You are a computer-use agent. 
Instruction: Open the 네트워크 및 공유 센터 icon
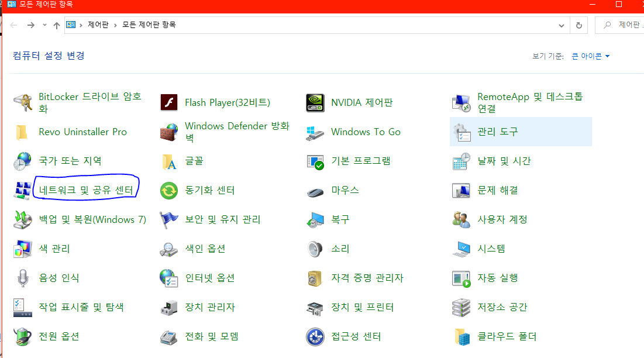(23, 191)
